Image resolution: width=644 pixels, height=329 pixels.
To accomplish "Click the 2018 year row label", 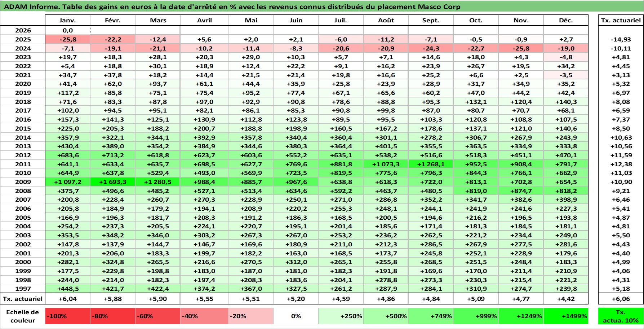I will (x=23, y=102).
